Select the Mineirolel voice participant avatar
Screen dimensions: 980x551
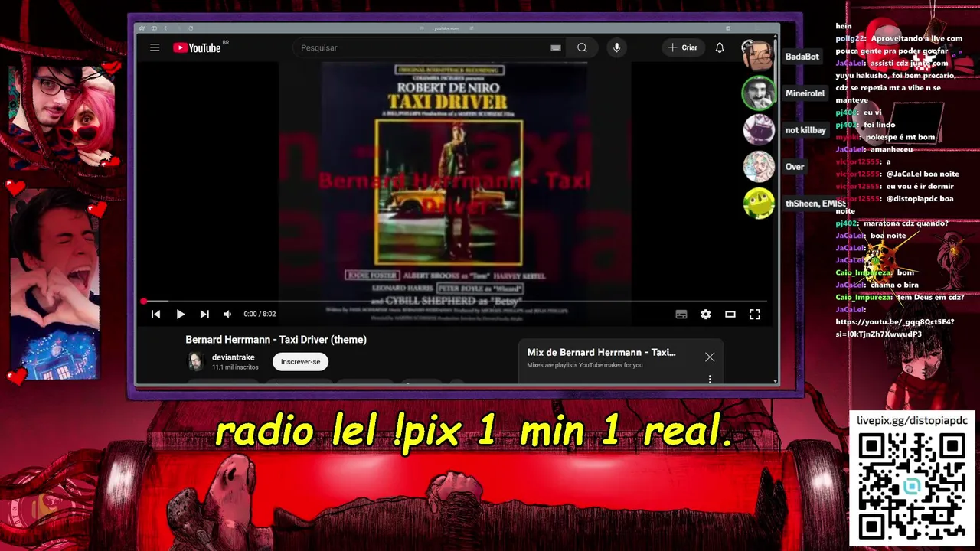[x=759, y=93]
